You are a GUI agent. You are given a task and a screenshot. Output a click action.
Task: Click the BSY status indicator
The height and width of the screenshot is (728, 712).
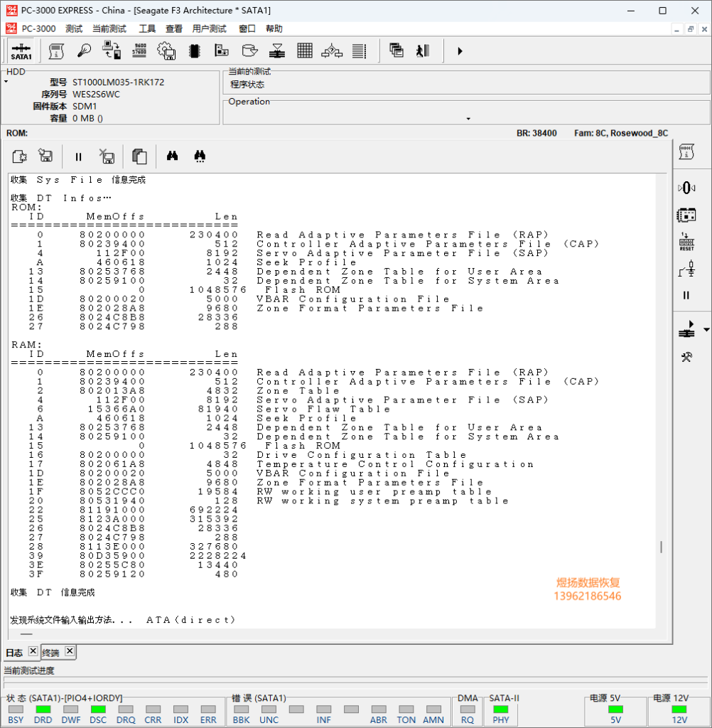tap(16, 709)
